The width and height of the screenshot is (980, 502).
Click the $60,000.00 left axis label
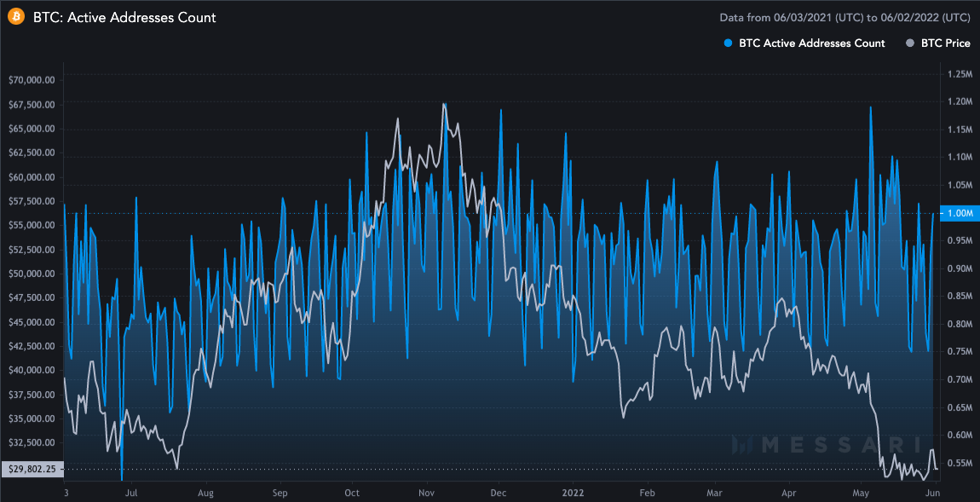32,177
